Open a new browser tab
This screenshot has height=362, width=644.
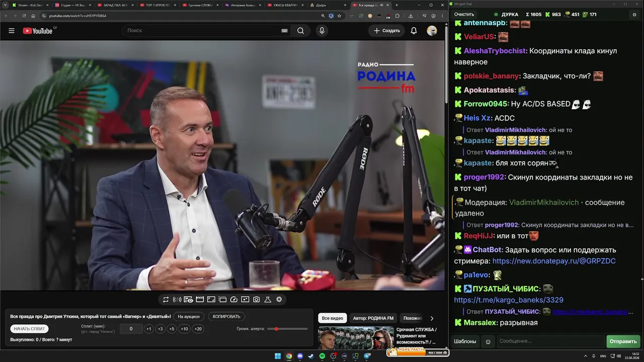tap(396, 5)
